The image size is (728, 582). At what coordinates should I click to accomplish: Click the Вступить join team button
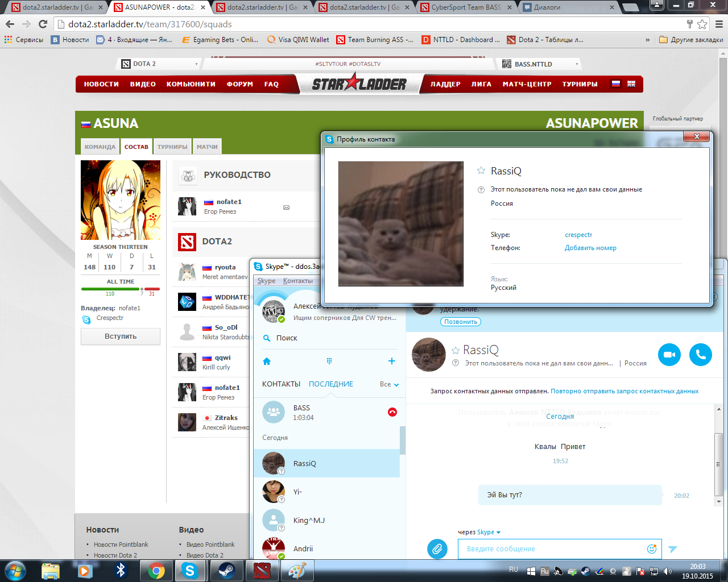[x=121, y=336]
